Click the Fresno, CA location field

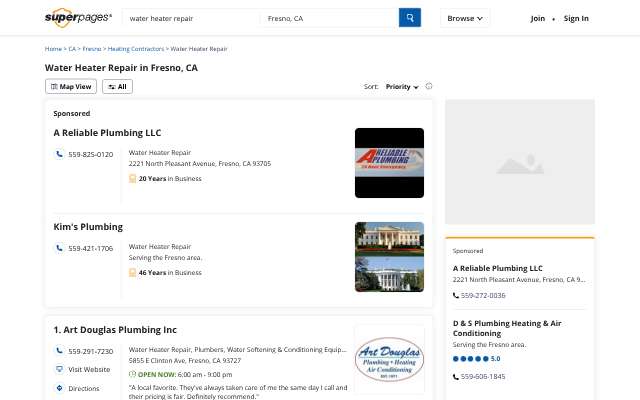point(329,18)
